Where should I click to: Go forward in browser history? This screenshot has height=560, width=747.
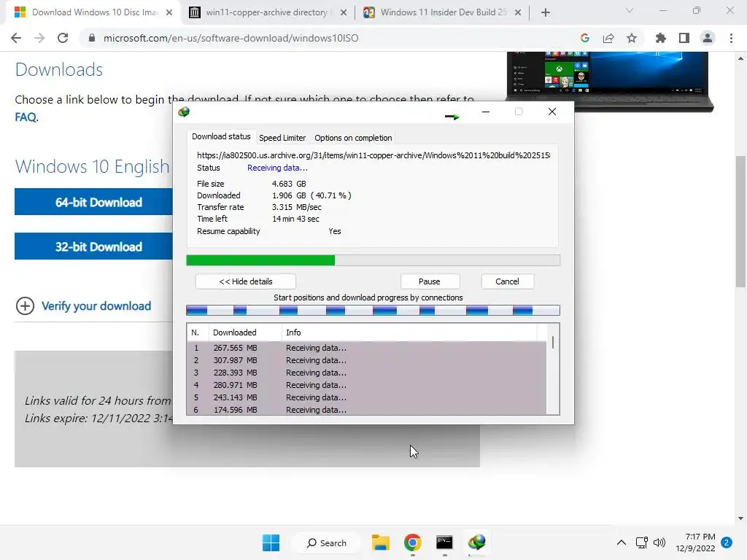(x=39, y=38)
